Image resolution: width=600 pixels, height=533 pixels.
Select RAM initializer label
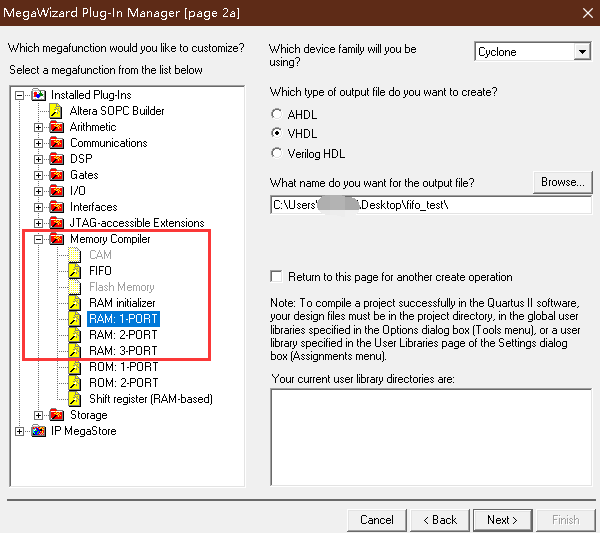point(122,303)
